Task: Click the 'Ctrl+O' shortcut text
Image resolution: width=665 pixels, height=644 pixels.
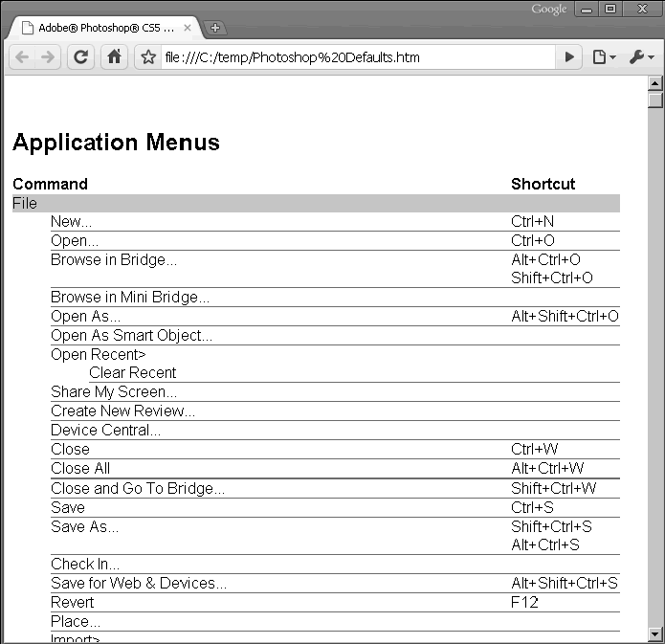Action: pos(533,240)
